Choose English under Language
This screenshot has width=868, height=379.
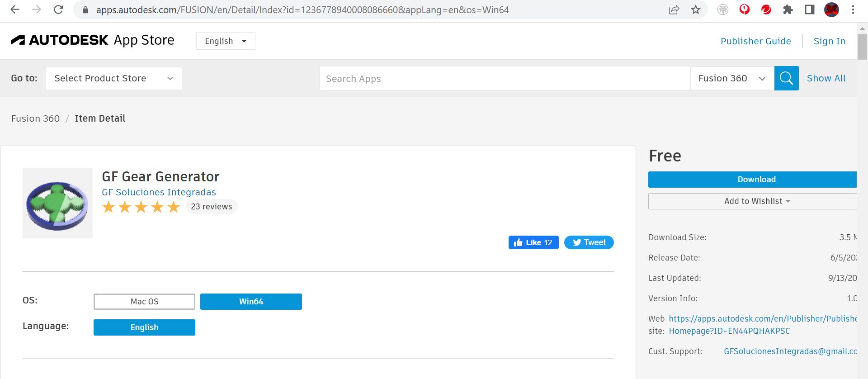pos(144,327)
